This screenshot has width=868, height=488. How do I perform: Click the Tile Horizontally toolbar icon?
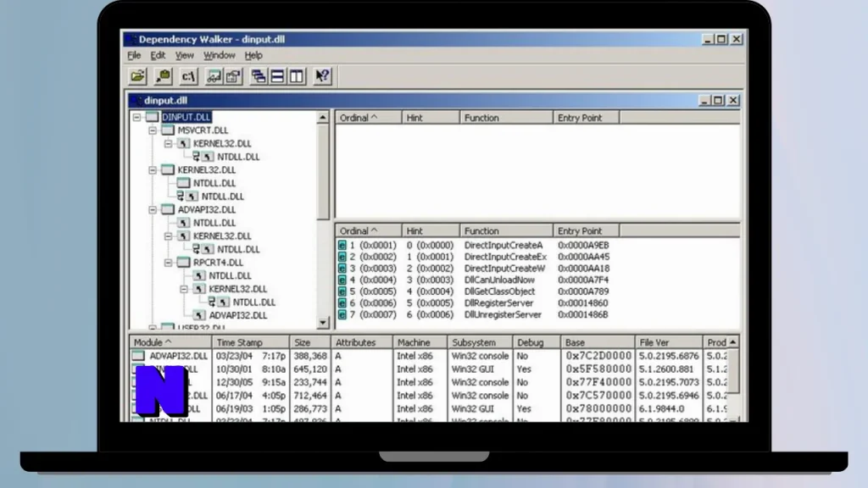277,76
